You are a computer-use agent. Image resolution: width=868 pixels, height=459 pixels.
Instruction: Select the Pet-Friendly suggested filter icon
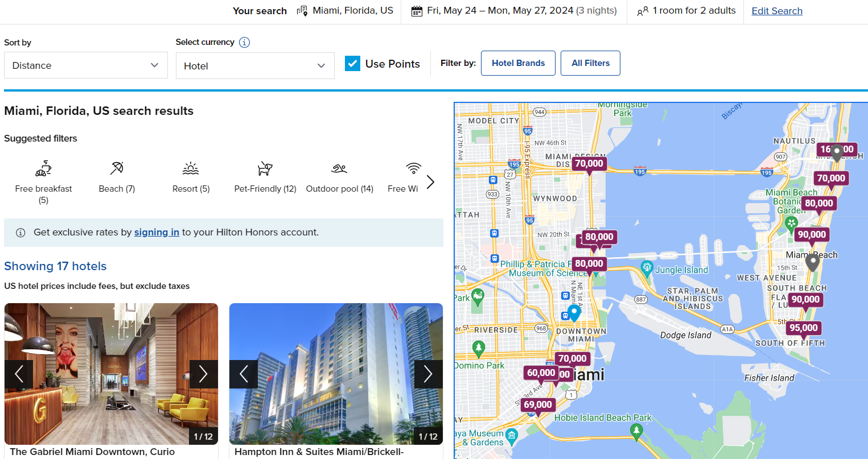click(x=265, y=169)
